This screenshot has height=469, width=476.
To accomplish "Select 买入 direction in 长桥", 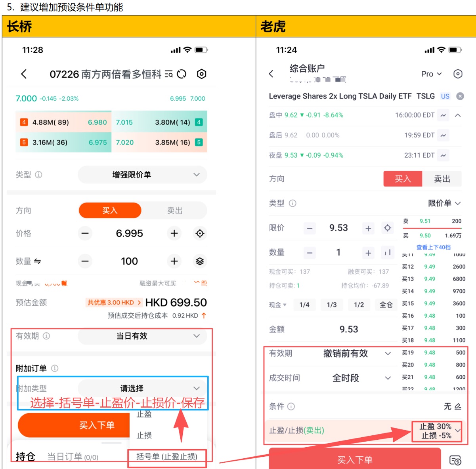I will tap(110, 210).
